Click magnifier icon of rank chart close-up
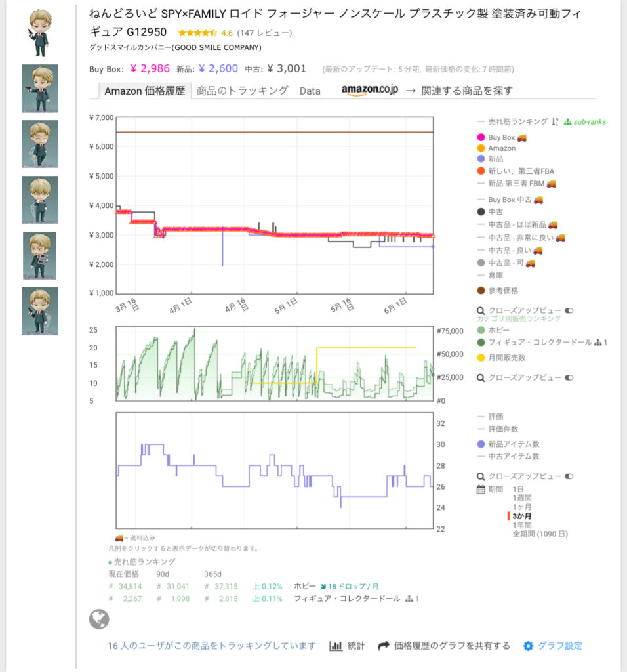The width and height of the screenshot is (627, 672). click(481, 378)
